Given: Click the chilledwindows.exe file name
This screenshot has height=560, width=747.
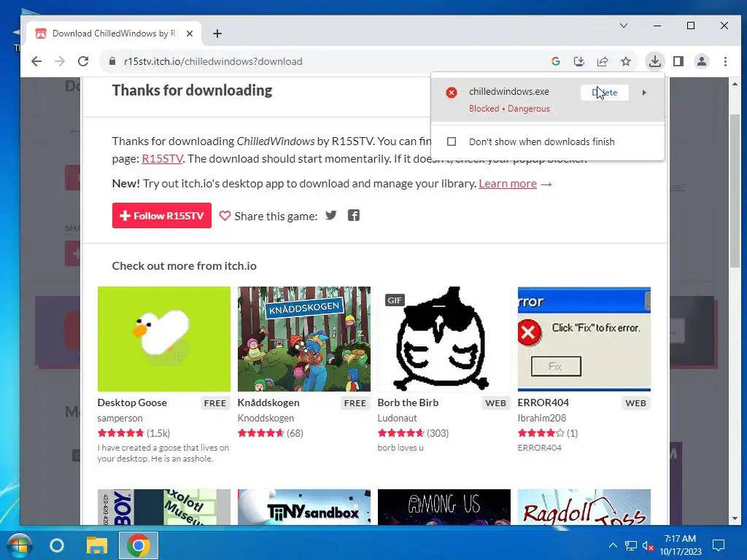Looking at the screenshot, I should pyautogui.click(x=508, y=91).
